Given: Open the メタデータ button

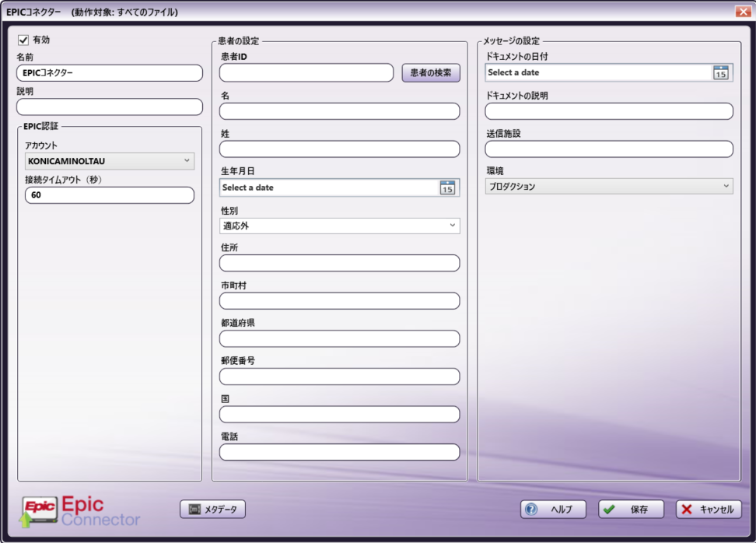Looking at the screenshot, I should pyautogui.click(x=212, y=510).
